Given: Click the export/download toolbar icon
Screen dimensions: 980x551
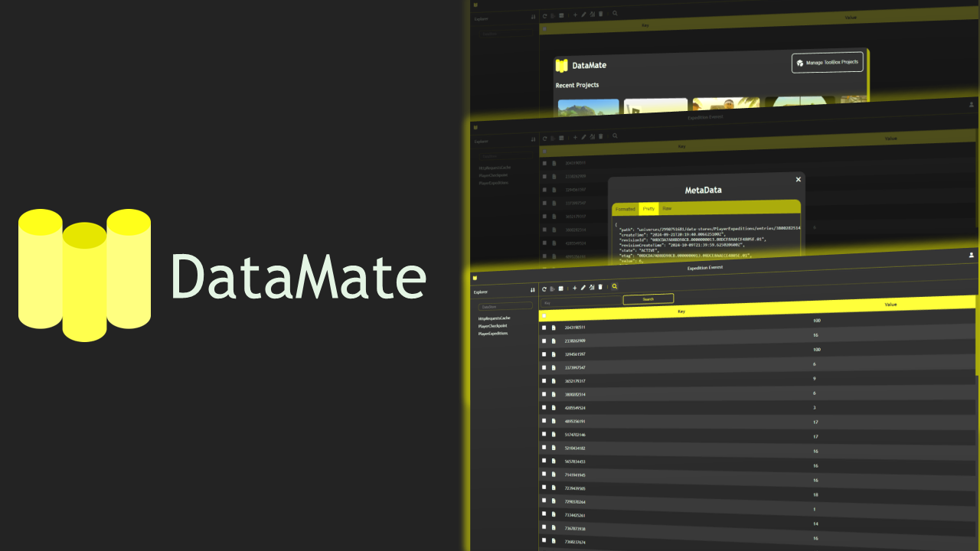Looking at the screenshot, I should (552, 289).
